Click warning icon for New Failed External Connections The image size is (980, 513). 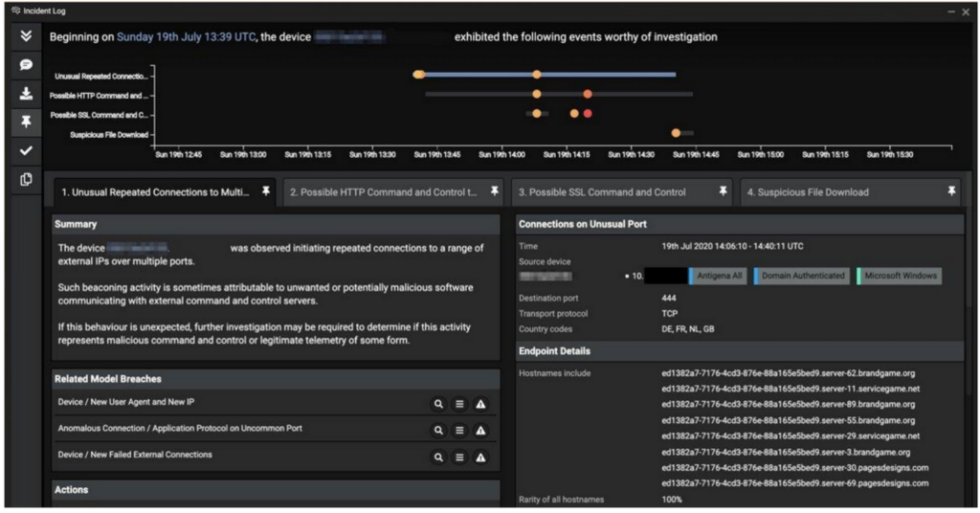(x=480, y=457)
